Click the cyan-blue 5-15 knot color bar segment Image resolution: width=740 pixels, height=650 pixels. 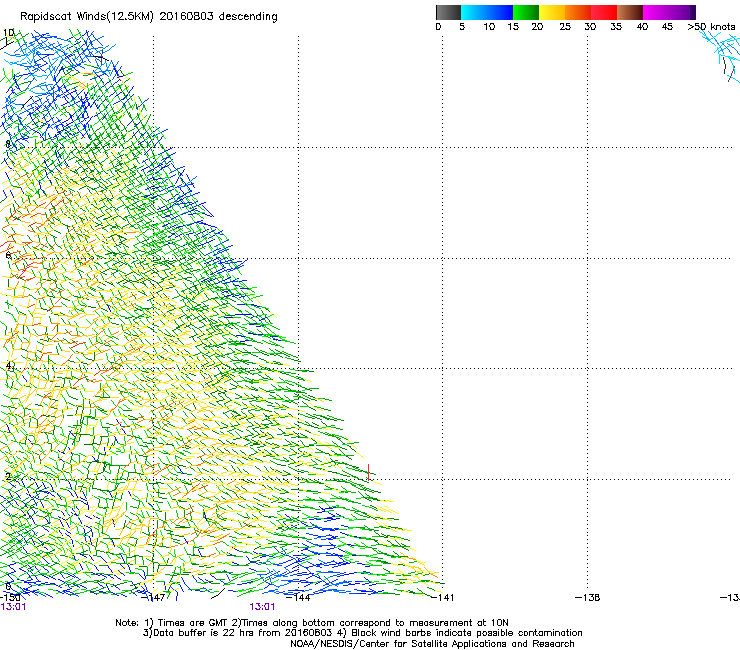coord(487,12)
